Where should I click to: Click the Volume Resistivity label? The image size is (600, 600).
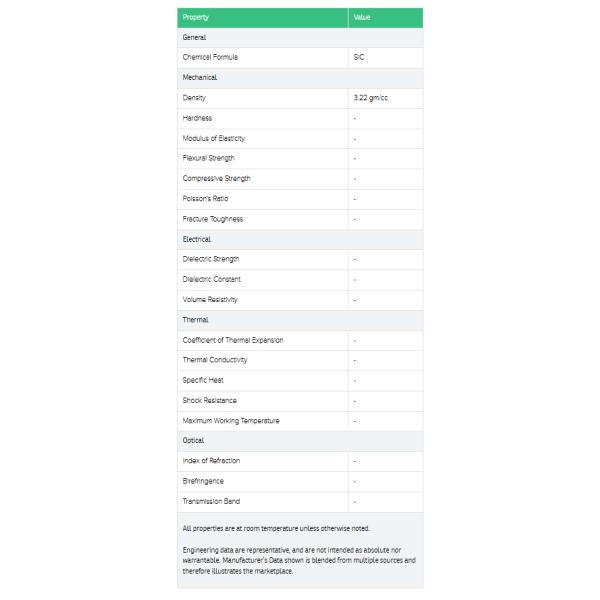pos(210,299)
